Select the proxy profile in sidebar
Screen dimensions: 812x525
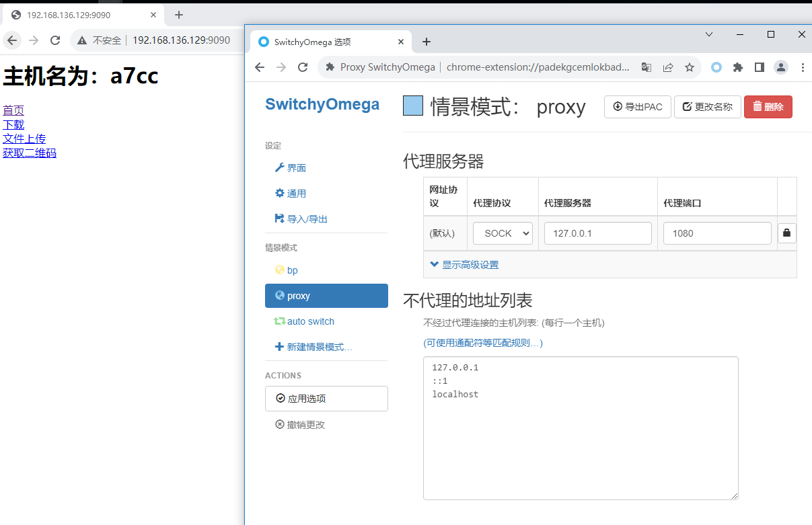(x=326, y=296)
